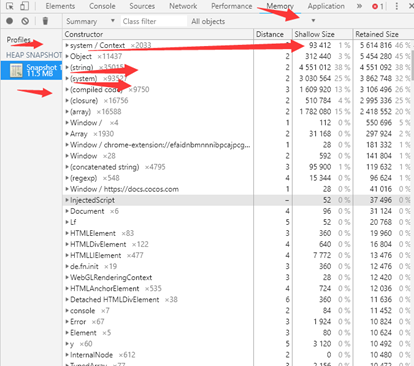Click the collect garbage trash icon

click(45, 21)
